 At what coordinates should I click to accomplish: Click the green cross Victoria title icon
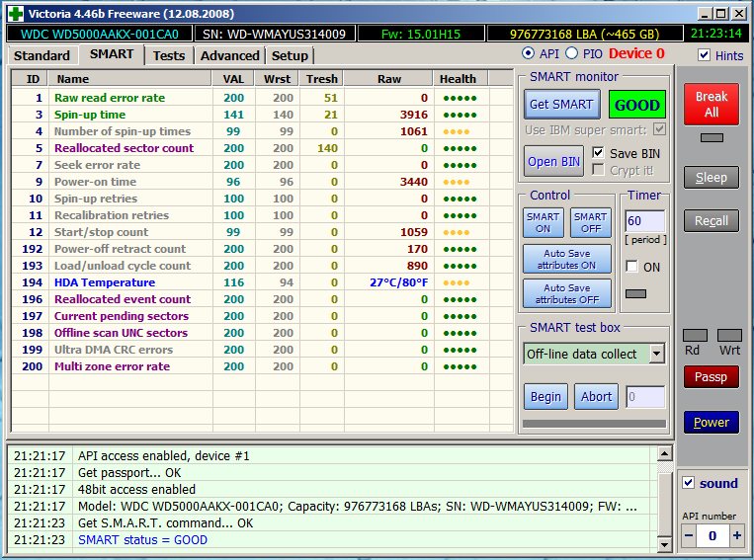15,13
